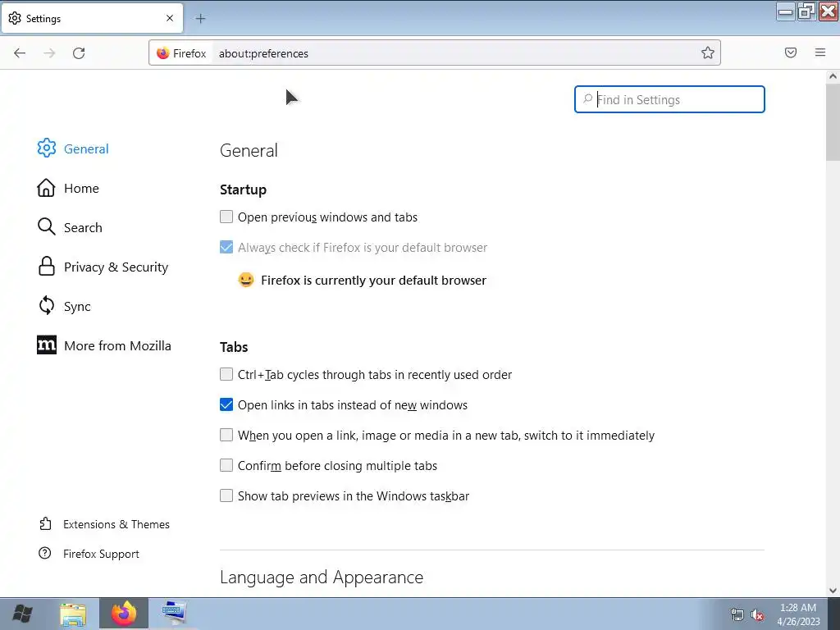This screenshot has width=840, height=630.
Task: Enable Ctrl+Tab cycles in recently used order
Action: 226,374
